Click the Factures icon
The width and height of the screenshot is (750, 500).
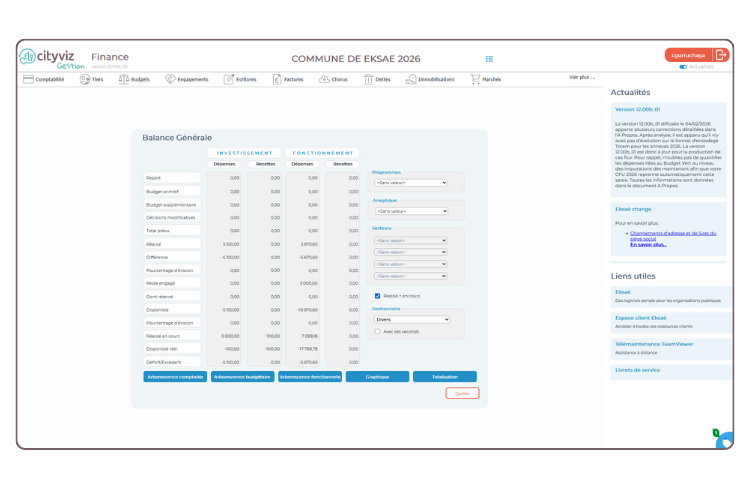pos(278,79)
